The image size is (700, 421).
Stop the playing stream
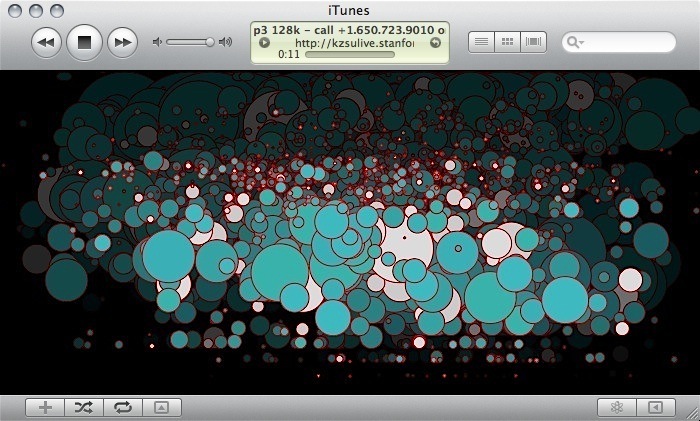click(84, 42)
